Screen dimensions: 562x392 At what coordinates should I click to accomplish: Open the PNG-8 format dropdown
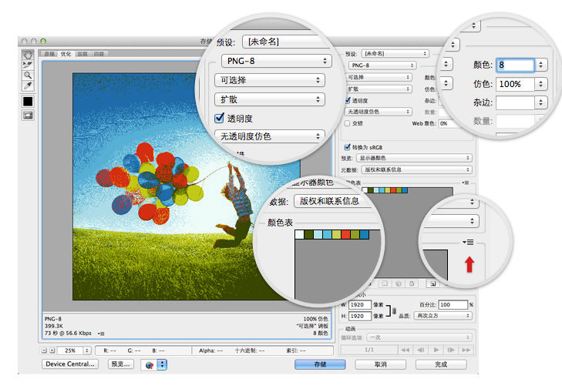click(x=382, y=65)
